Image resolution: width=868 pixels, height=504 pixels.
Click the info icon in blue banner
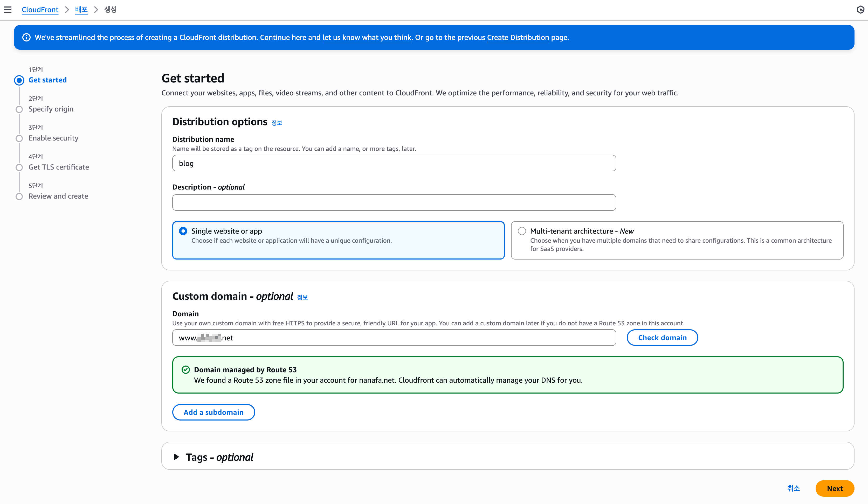coord(26,38)
